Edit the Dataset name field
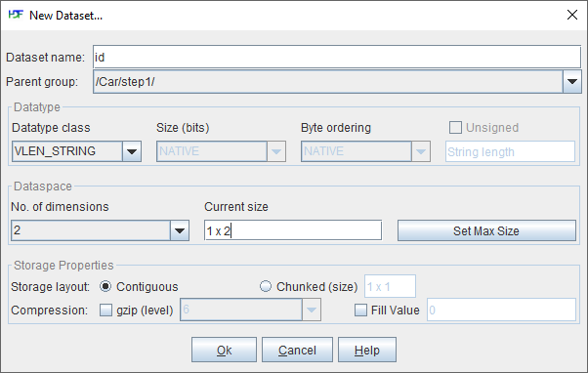This screenshot has width=588, height=373. click(337, 57)
